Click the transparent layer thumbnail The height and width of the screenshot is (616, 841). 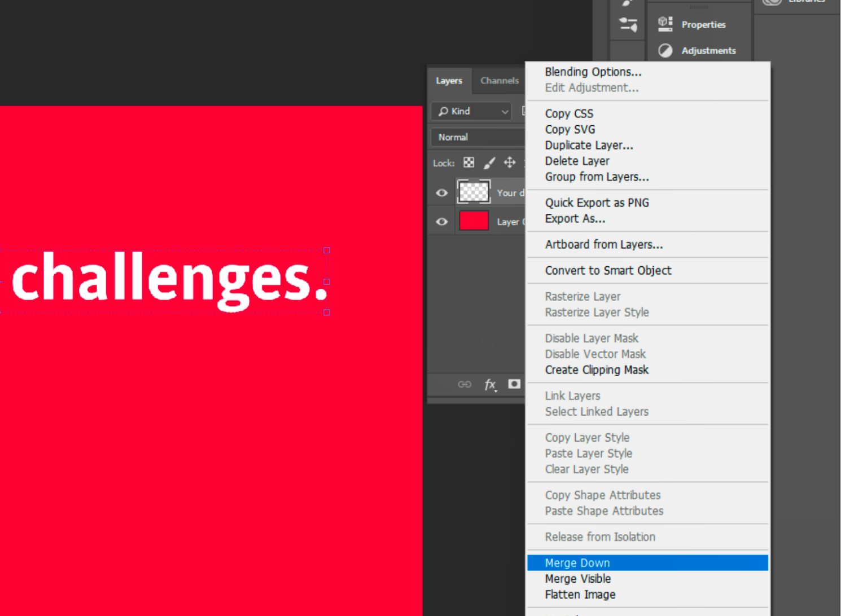click(x=474, y=192)
